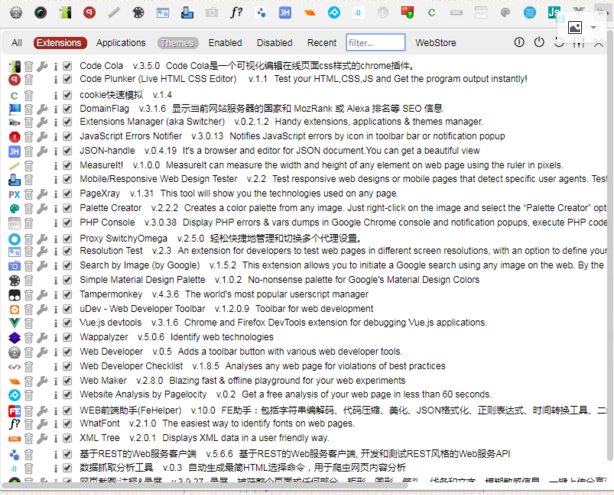
Task: Disable JSON-handle extension checkbox
Action: coord(67,151)
